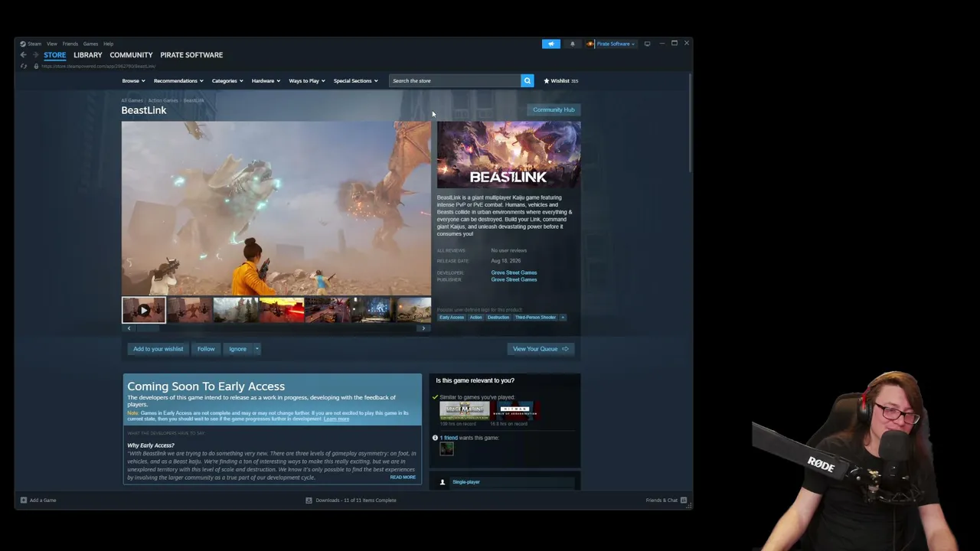Click the Destruction tag
980x551 pixels.
(498, 318)
